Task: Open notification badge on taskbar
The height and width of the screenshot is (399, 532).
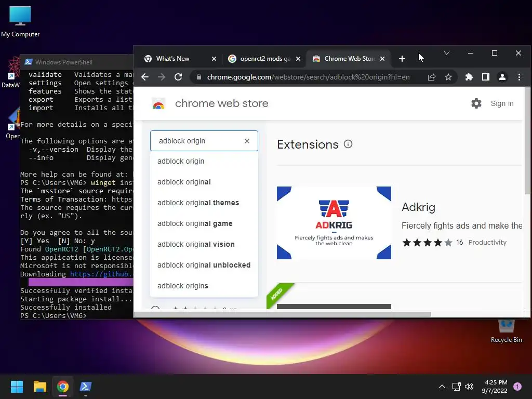Action: pos(517,387)
